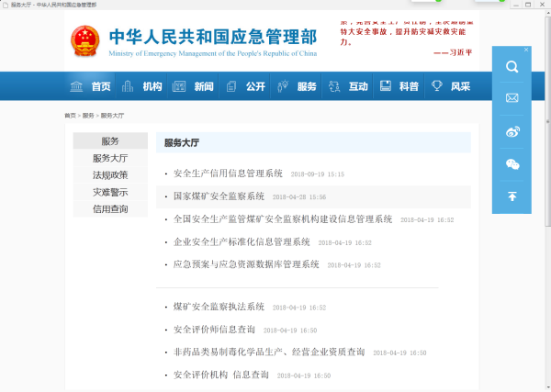Open 安全评价机构 信息查询 link
The image size is (551, 392).
(x=221, y=375)
